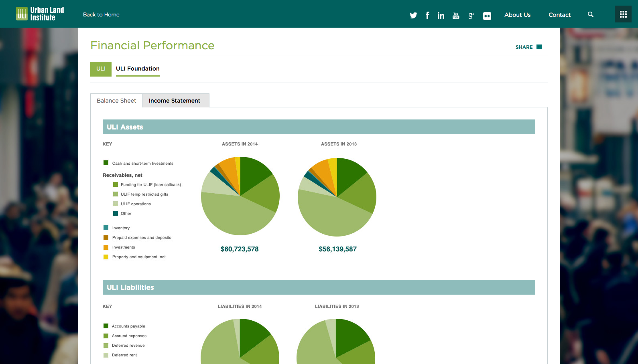This screenshot has height=364, width=638.
Task: Open the grid apps menu icon
Action: click(623, 14)
